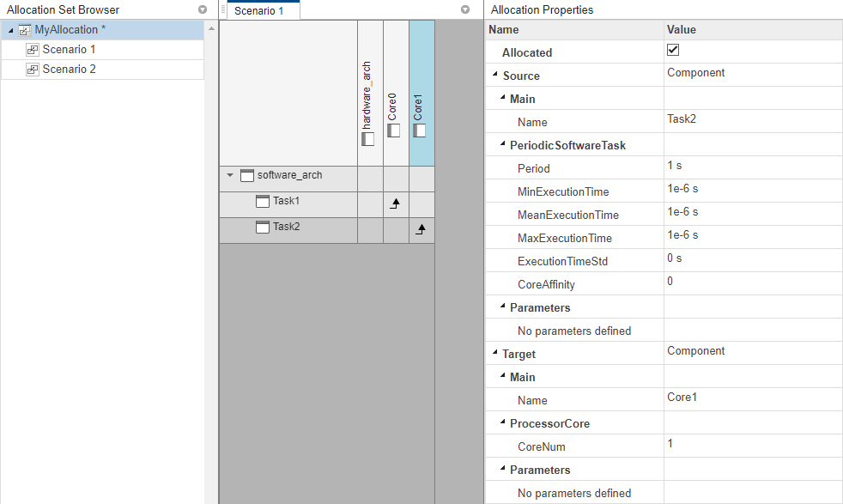Toggle the Allocated checkbox in Allocation Properties
The height and width of the screenshot is (504, 843).
(672, 49)
